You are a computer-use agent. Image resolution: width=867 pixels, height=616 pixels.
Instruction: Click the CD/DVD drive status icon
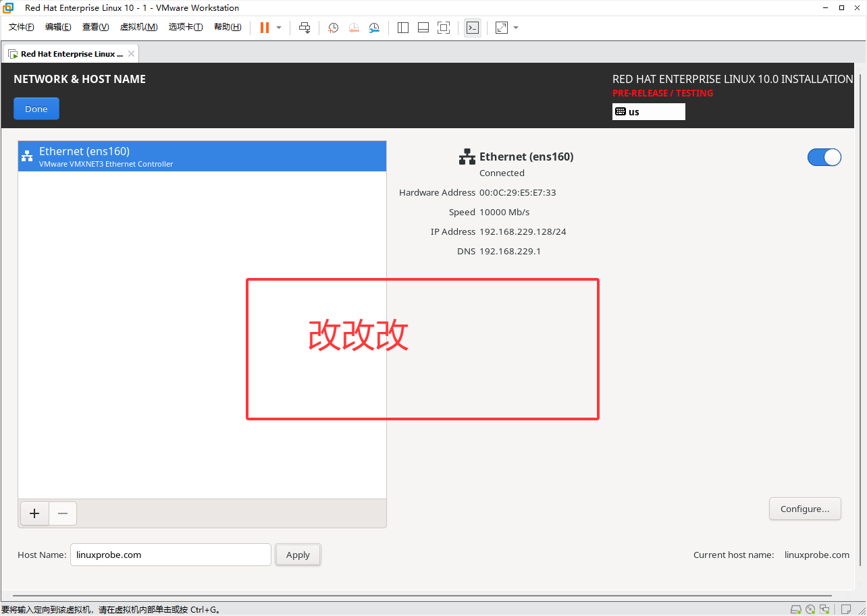point(810,610)
